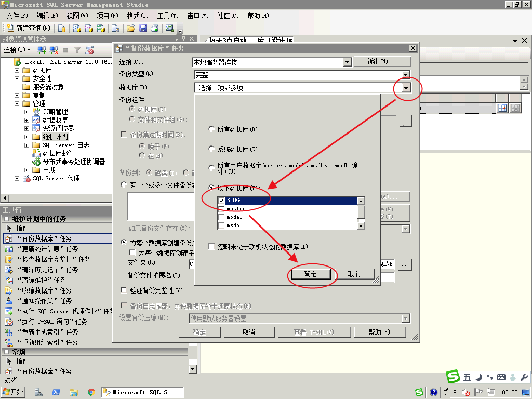
Task: Open the 帮助 menu
Action: (258, 16)
